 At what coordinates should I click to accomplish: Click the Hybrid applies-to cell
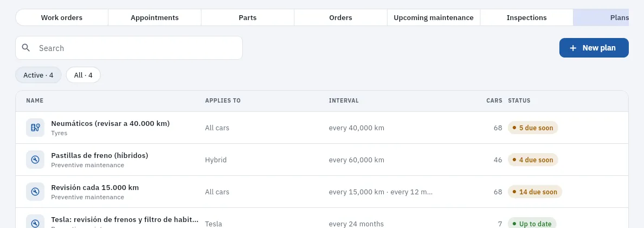pyautogui.click(x=216, y=160)
